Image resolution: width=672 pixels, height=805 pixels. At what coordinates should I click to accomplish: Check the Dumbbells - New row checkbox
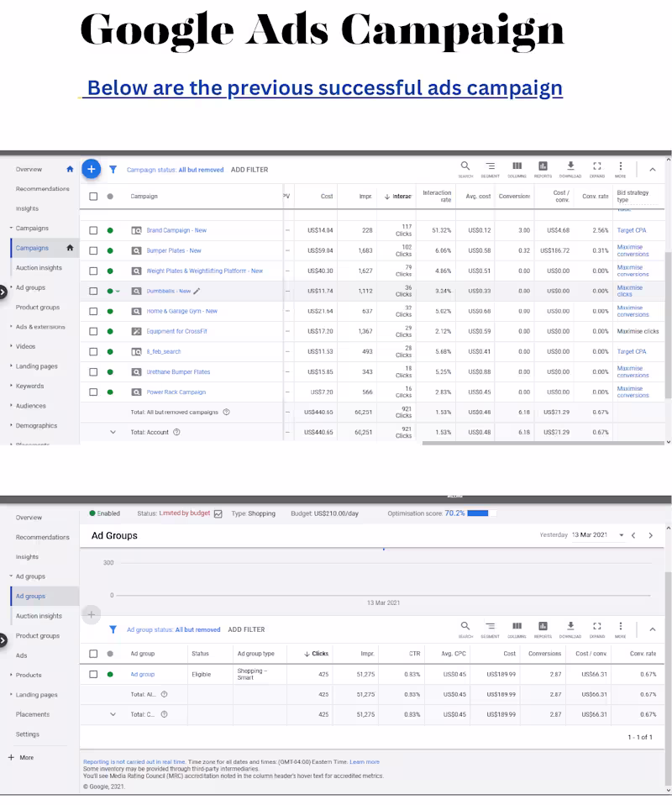[93, 291]
